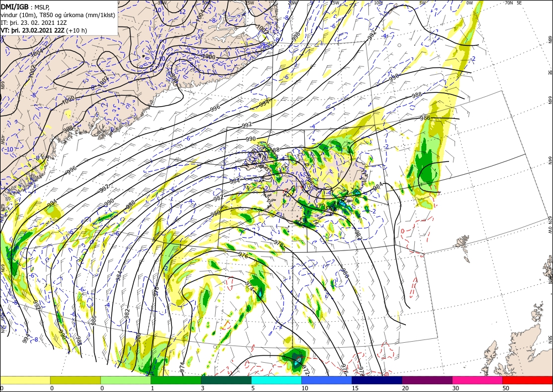Click the red legend color swatch
The width and height of the screenshot is (553, 392).
tap(528, 380)
